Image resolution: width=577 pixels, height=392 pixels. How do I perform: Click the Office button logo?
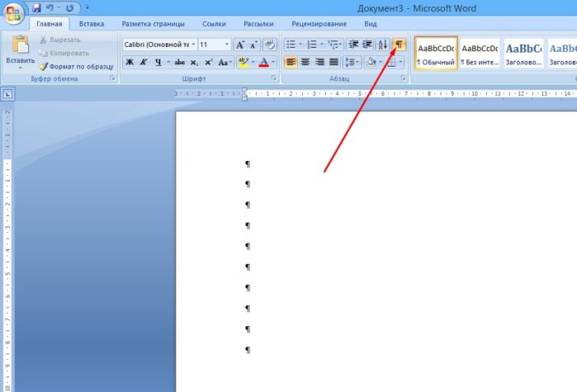coord(14,13)
